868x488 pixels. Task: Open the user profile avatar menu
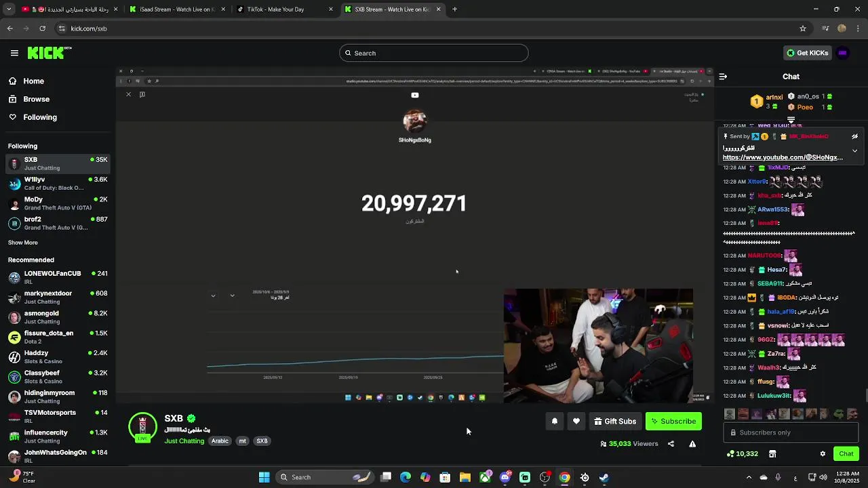coord(843,53)
